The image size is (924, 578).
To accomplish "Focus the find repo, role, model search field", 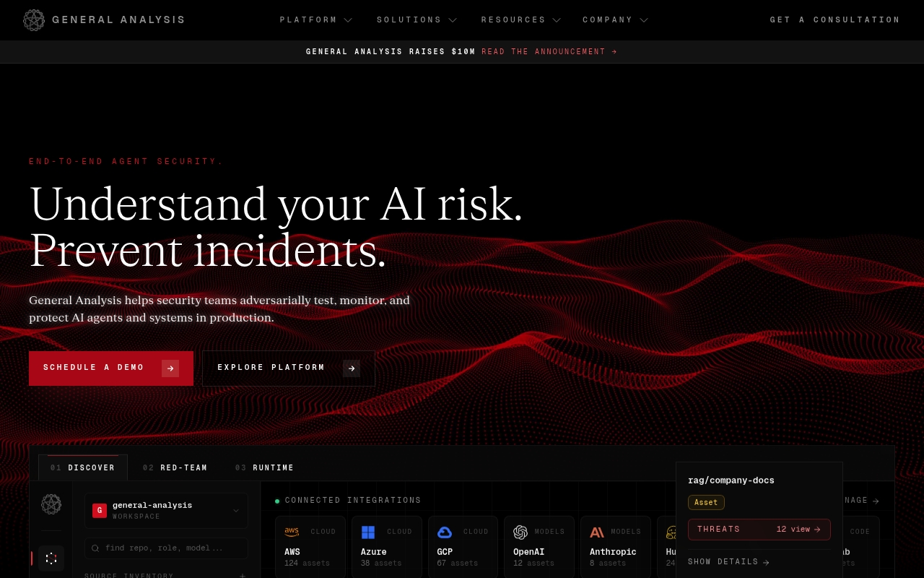I will 166,548.
